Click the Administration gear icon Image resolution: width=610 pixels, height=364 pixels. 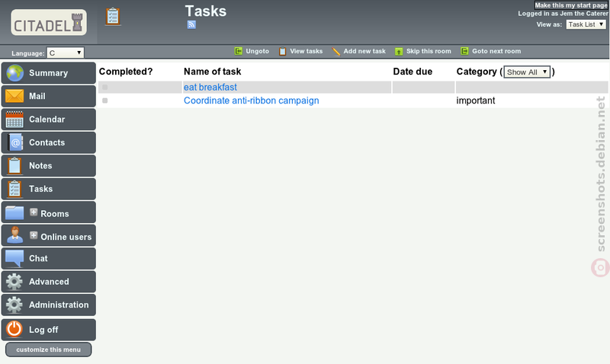[14, 305]
